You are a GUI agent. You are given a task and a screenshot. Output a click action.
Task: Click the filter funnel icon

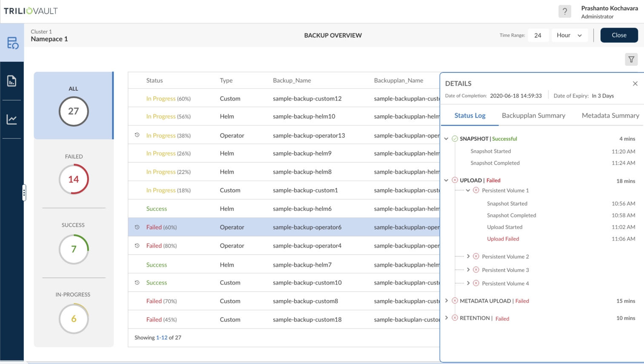click(631, 60)
